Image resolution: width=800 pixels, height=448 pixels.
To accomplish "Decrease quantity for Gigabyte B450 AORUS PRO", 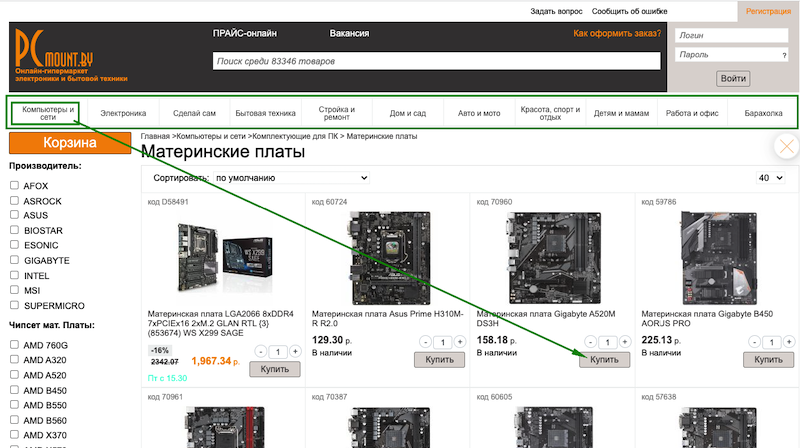I will point(755,342).
